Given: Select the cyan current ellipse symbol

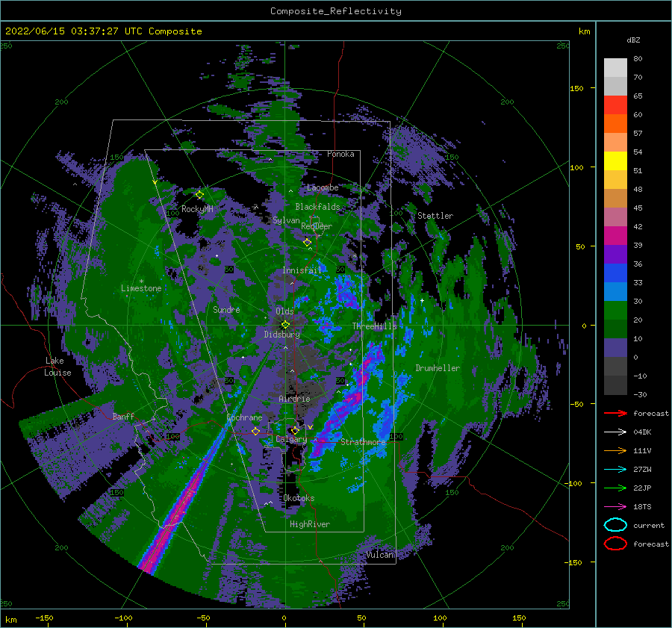Looking at the screenshot, I should click(x=615, y=525).
